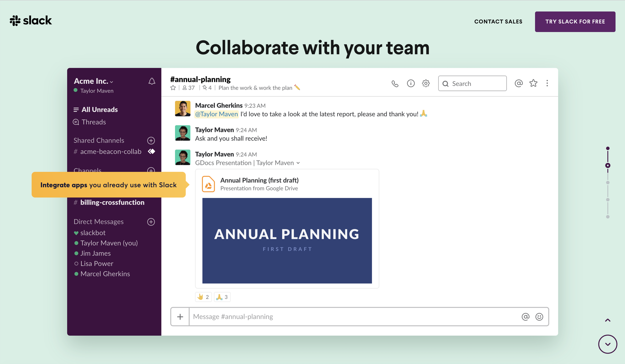
Task: Expand Acme Inc. workspace menu
Action: click(93, 81)
